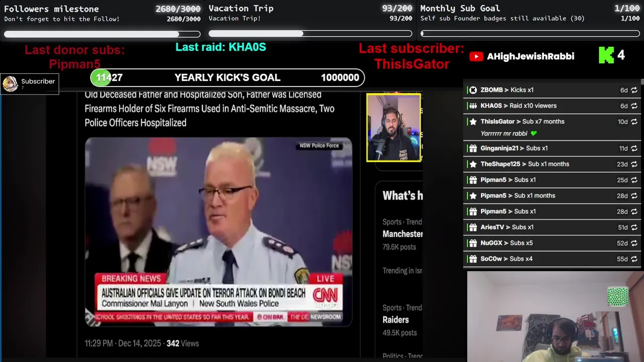Click the Yearly Kick's Goal bar
Screen dimensions: 644x362
227,78
